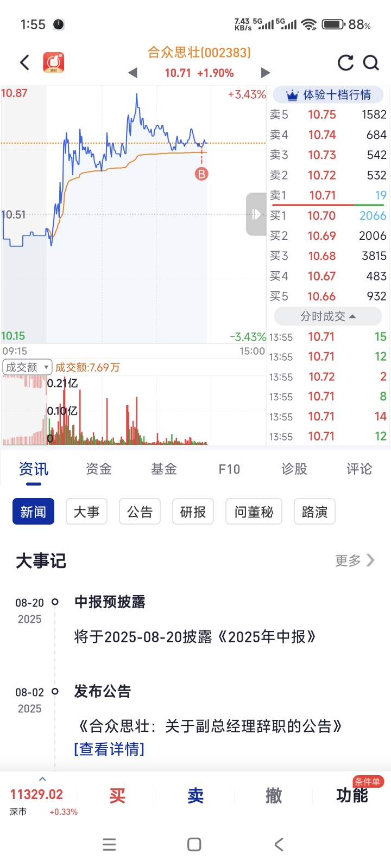Select buy level 买3 at 10.68

pyautogui.click(x=328, y=256)
